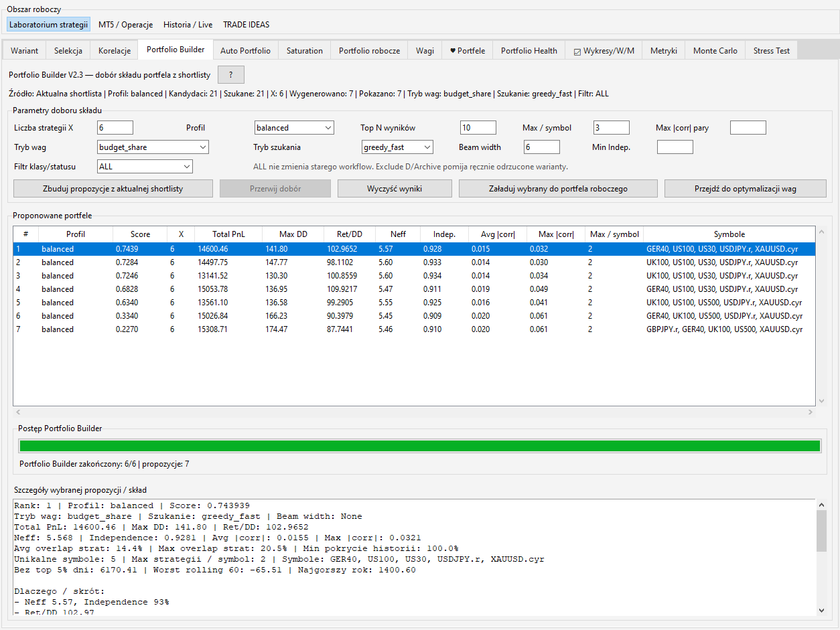This screenshot has width=840, height=630.
Task: Click inside the Szczegóły details text box
Action: (x=414, y=557)
